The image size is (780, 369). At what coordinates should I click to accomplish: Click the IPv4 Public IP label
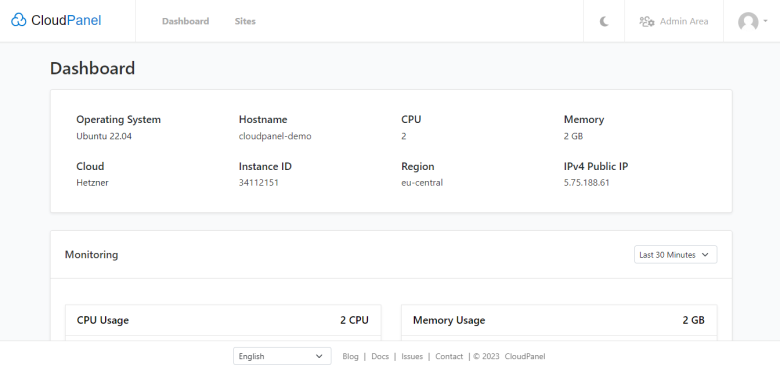pyautogui.click(x=596, y=166)
